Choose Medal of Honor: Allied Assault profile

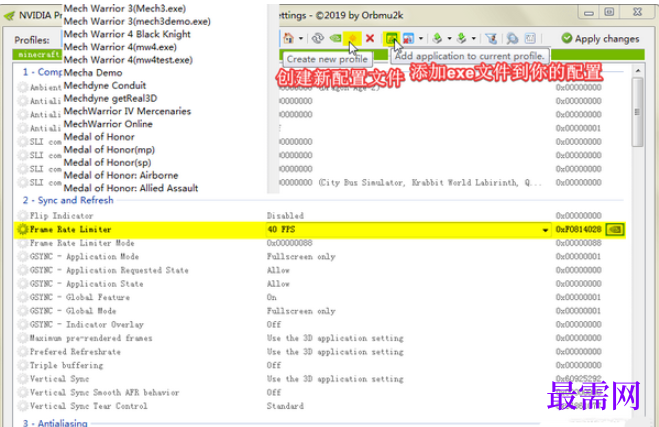(x=131, y=188)
